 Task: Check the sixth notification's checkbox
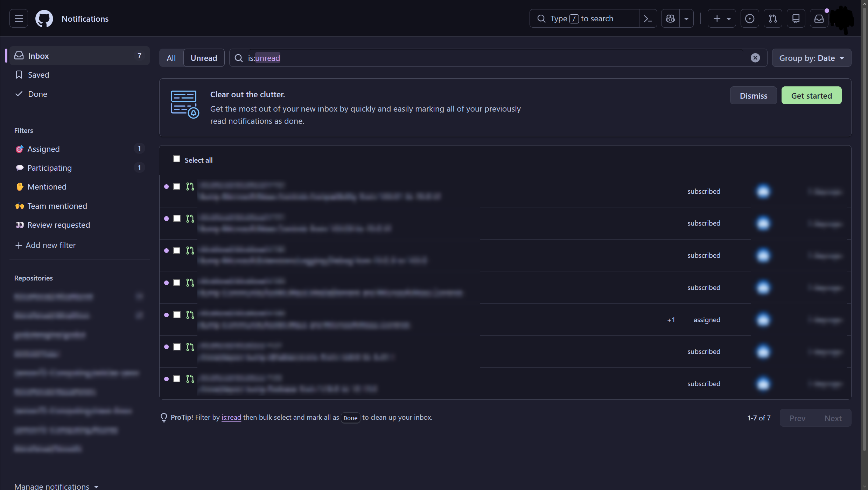click(177, 347)
